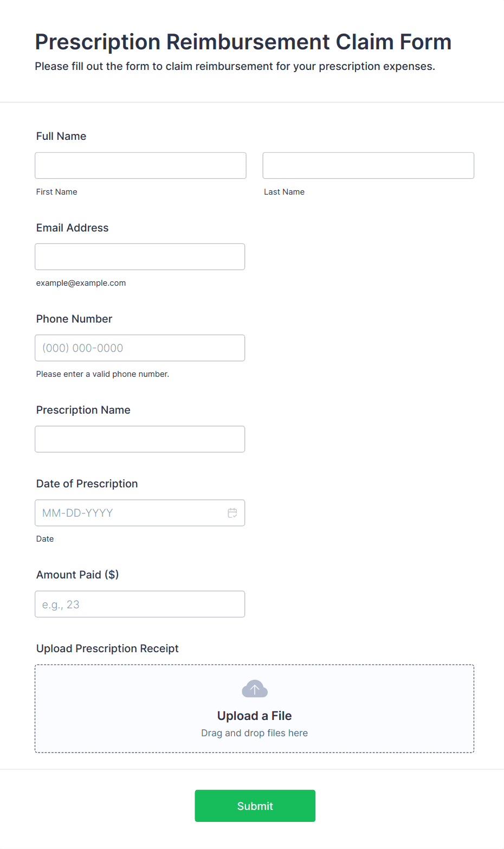This screenshot has height=849, width=504.
Task: Click the Drag and drop files area
Action: (x=254, y=733)
